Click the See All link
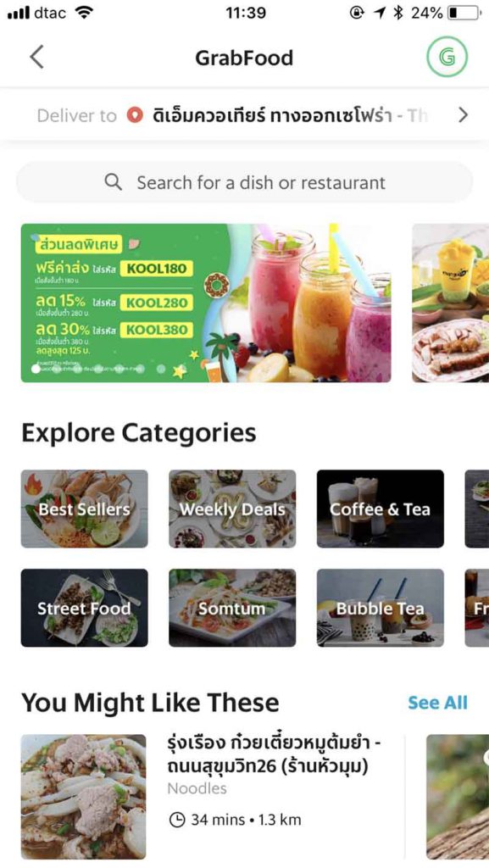The height and width of the screenshot is (868, 489). coord(437,703)
